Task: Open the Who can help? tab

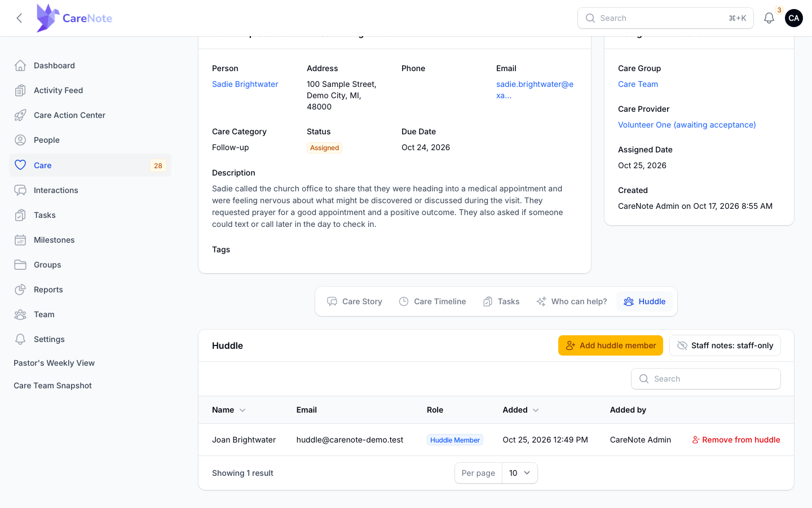Action: tap(572, 301)
